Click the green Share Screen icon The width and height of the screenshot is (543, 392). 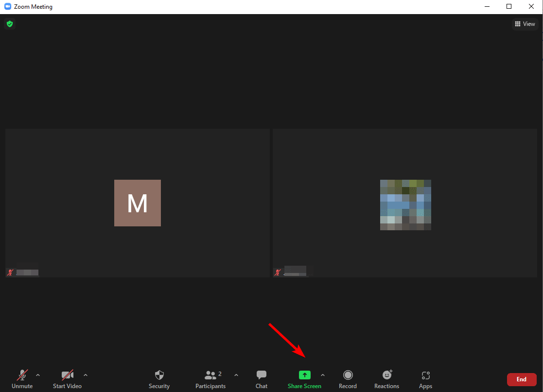(304, 375)
